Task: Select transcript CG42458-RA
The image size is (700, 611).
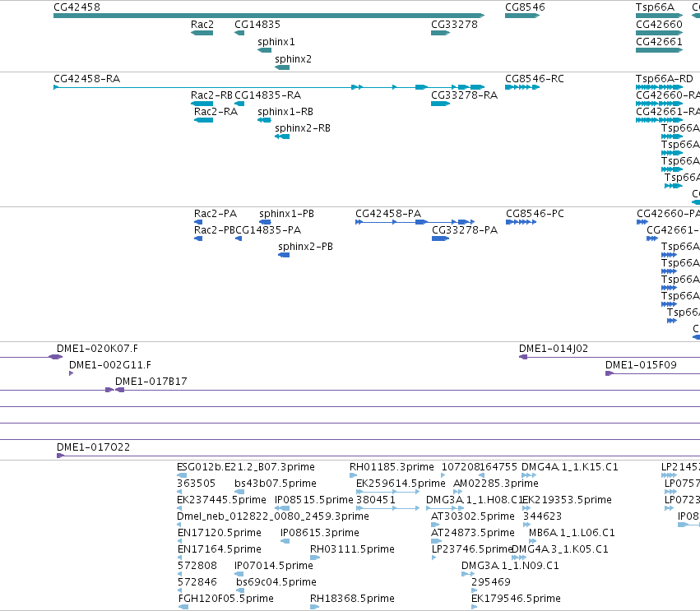Action: [269, 87]
